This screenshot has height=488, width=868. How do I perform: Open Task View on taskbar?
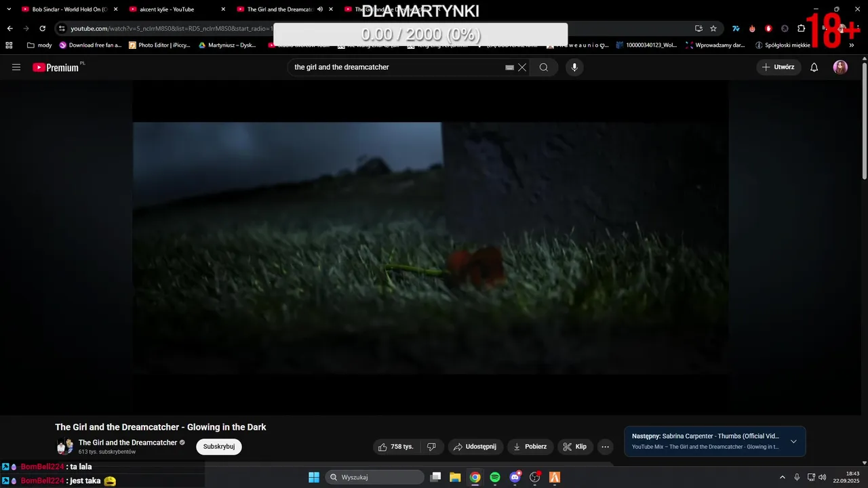435,477
